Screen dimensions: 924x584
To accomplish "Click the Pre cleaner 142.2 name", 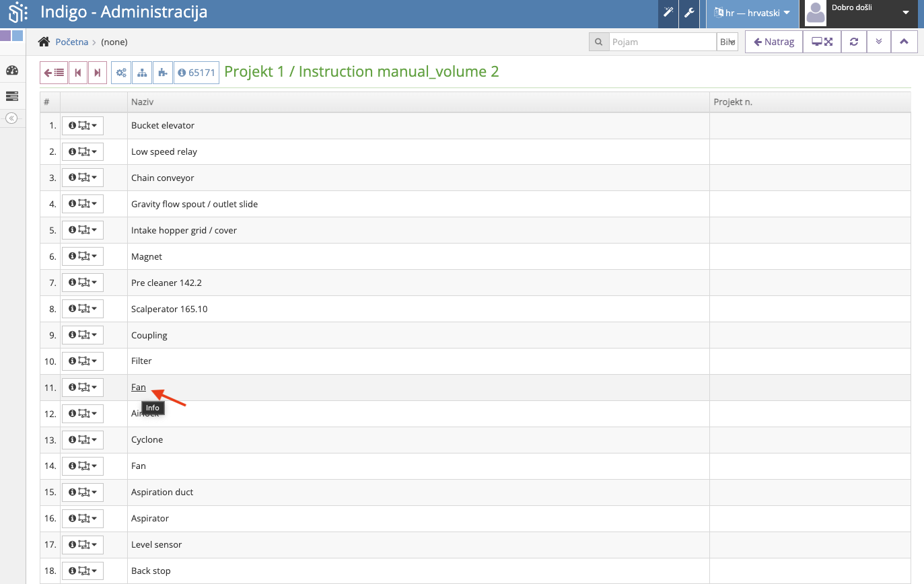I will [x=166, y=283].
